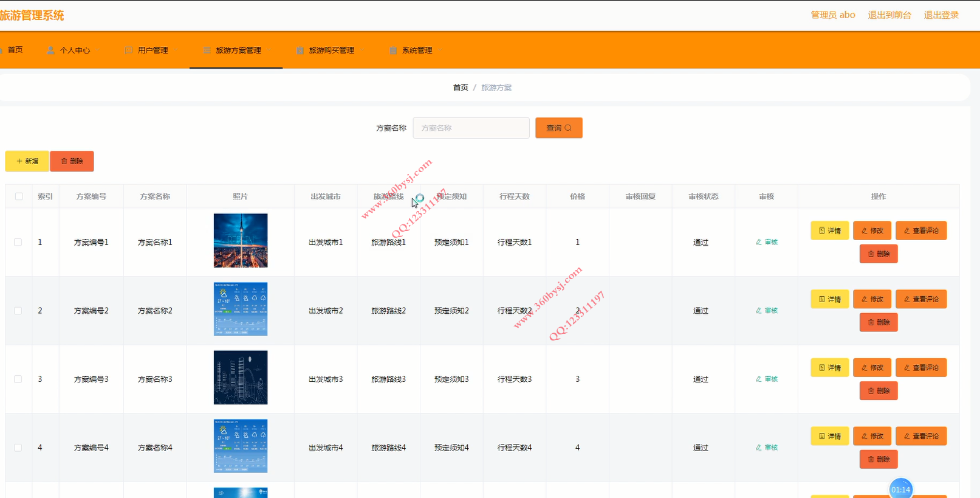Open 查看评论 for row 方案名称2
The image size is (980, 498).
(921, 299)
